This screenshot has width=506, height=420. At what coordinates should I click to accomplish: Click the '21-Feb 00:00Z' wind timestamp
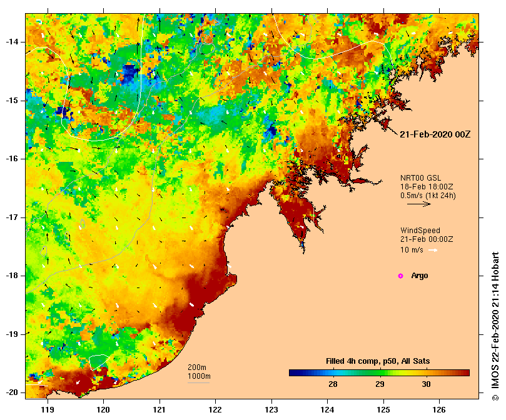pyautogui.click(x=427, y=239)
